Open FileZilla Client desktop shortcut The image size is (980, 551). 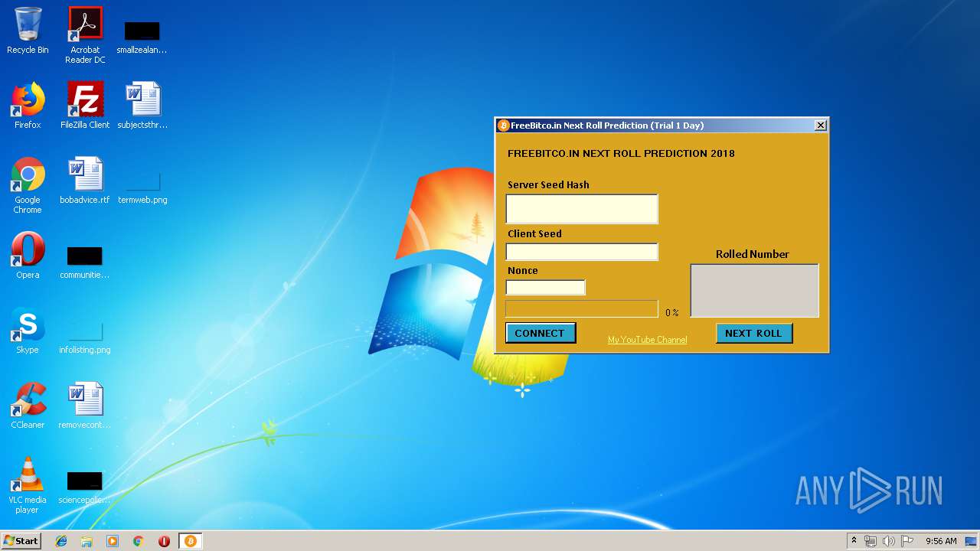[x=85, y=106]
